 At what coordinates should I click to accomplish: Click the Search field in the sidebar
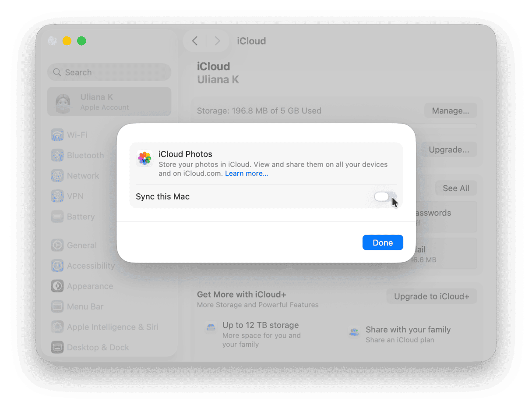109,72
